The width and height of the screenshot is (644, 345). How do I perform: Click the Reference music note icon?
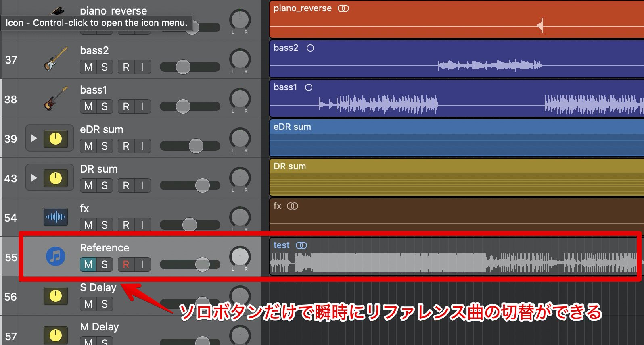(55, 256)
